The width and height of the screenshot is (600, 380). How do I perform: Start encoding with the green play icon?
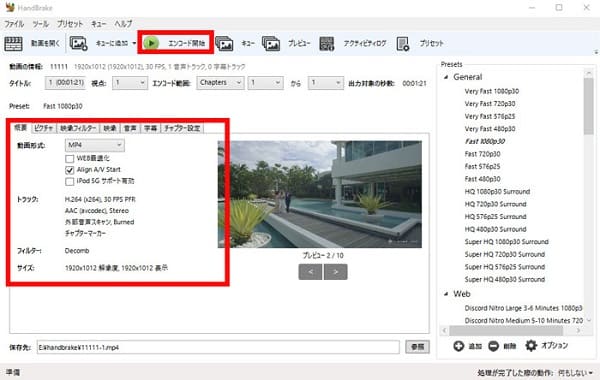point(151,43)
